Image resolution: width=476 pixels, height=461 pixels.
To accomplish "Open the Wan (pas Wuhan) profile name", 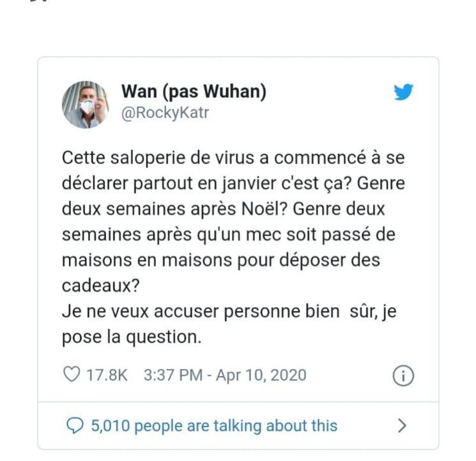I will (x=194, y=92).
